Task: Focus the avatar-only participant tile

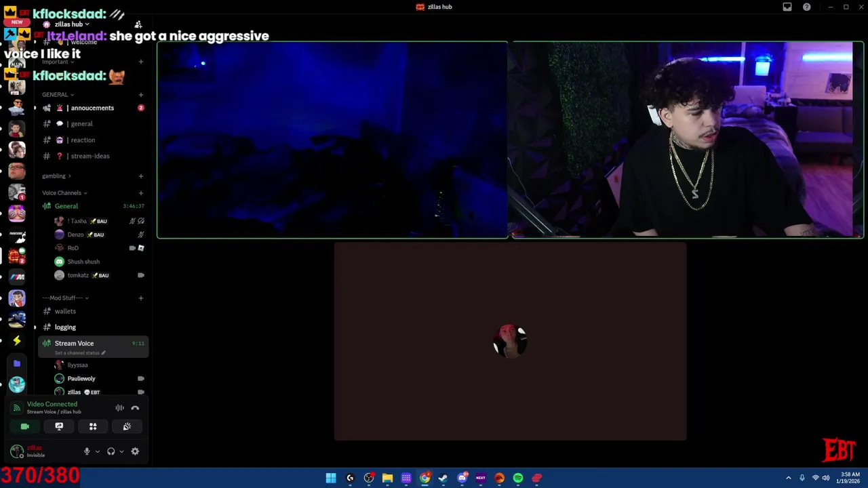Action: (x=510, y=342)
